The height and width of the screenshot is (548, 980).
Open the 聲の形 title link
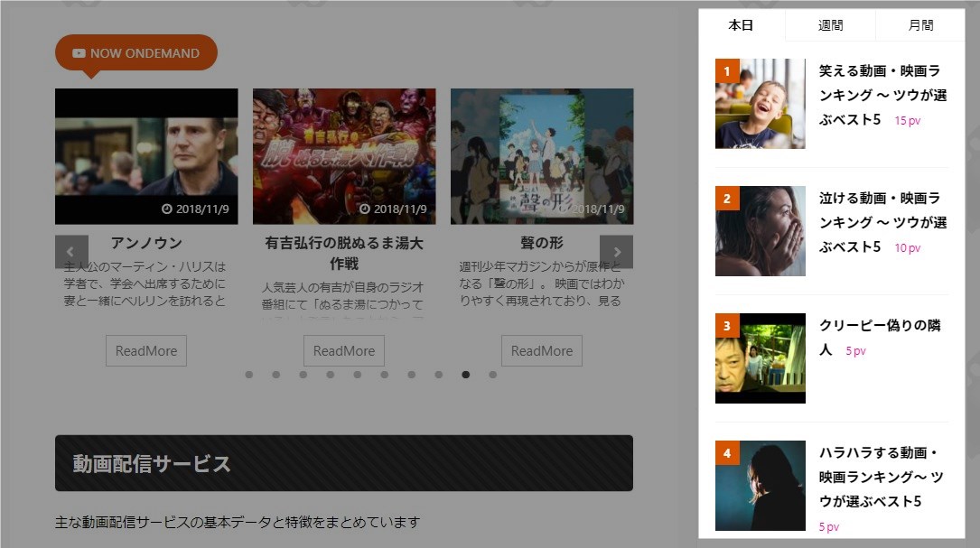542,243
